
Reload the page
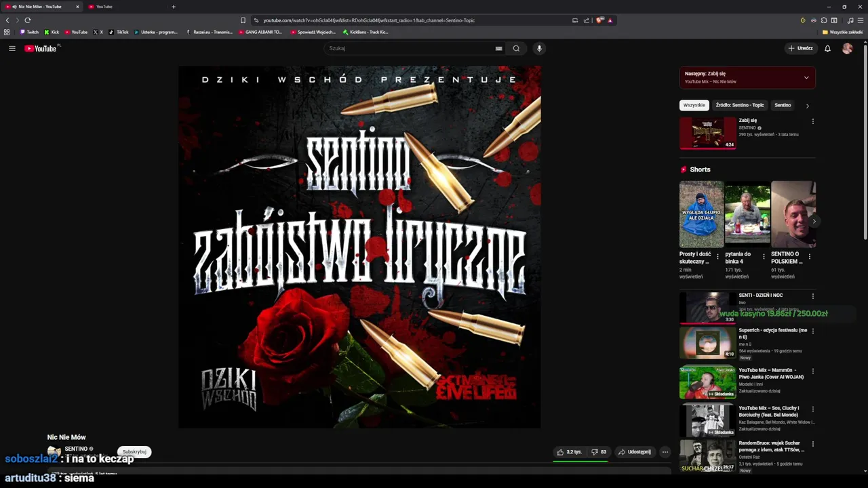pos(28,20)
